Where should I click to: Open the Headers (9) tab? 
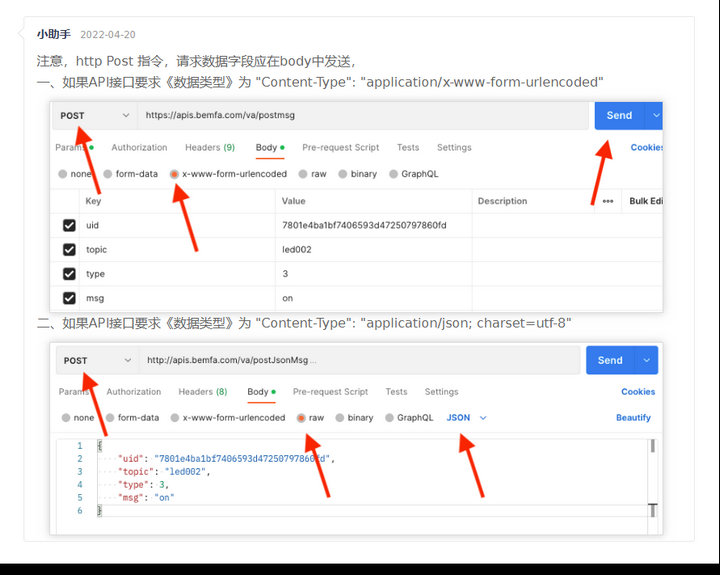pyautogui.click(x=209, y=148)
